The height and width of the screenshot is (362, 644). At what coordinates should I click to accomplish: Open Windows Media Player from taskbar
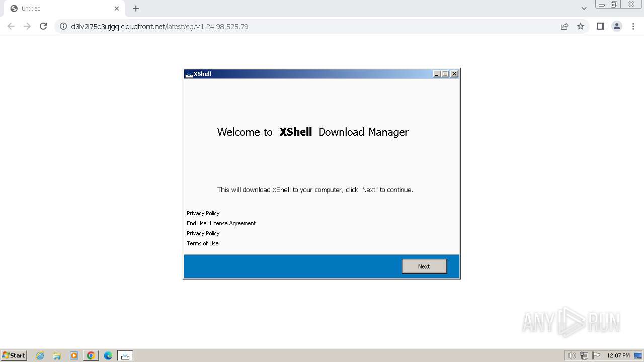pyautogui.click(x=74, y=355)
